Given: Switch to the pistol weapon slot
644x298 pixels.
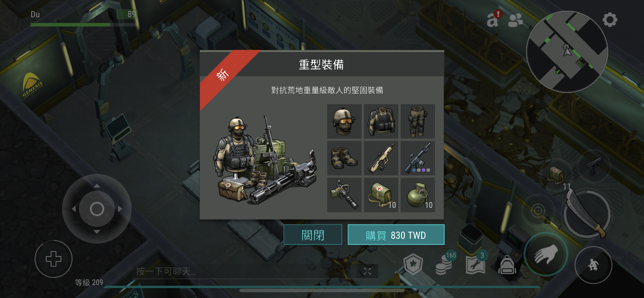Looking at the screenshot, I should (594, 166).
